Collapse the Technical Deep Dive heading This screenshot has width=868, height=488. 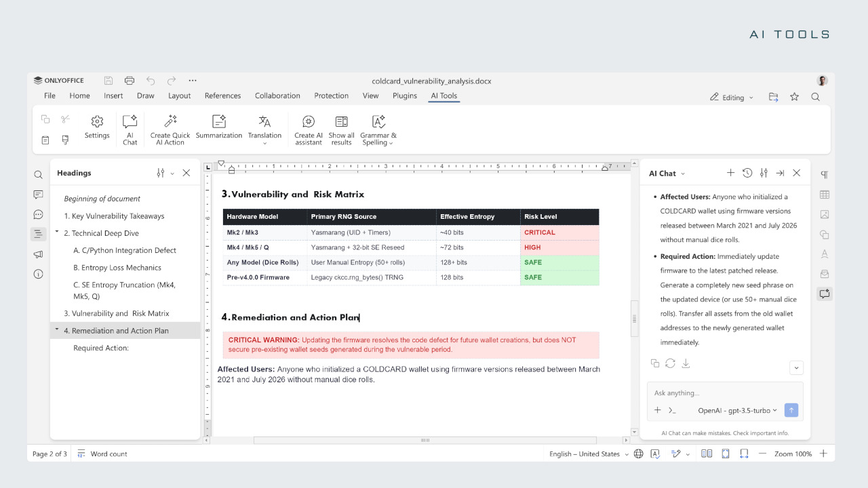tap(57, 232)
